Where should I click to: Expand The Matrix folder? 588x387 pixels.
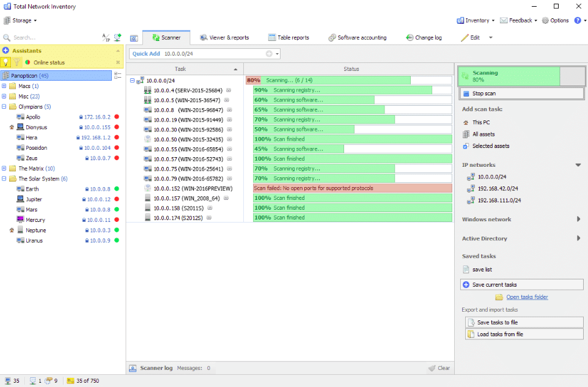click(4, 168)
